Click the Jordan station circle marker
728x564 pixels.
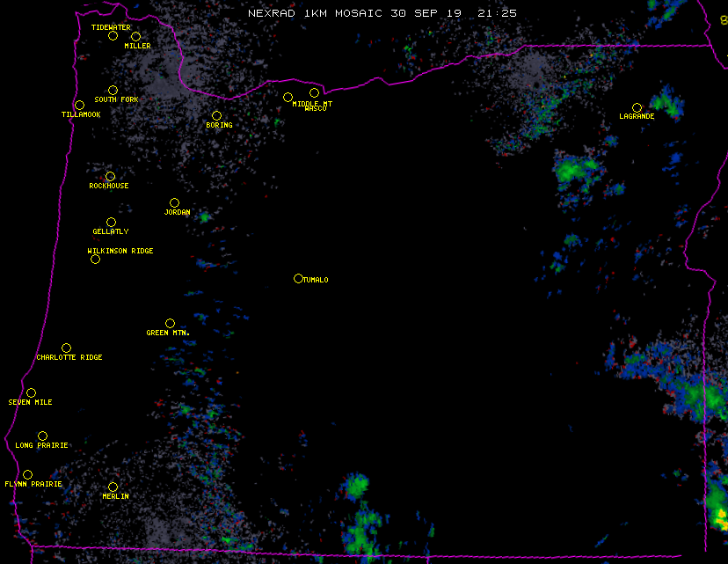click(174, 202)
